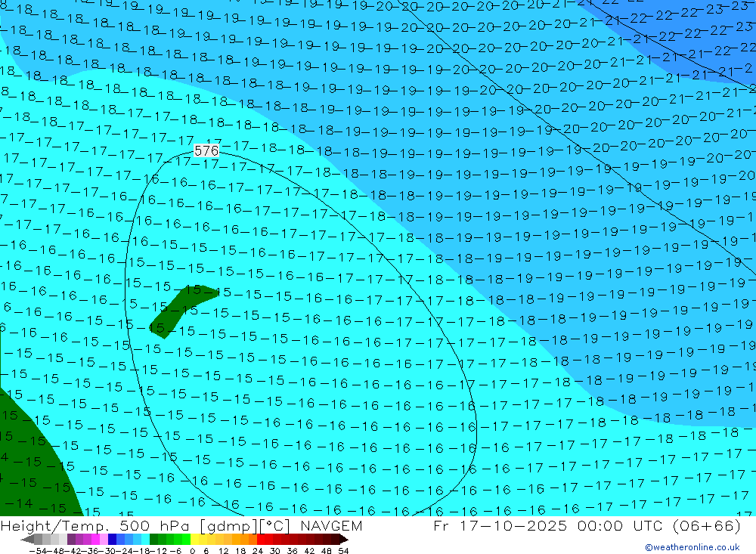Pick the dark green legend swatch at -12

point(153,539)
